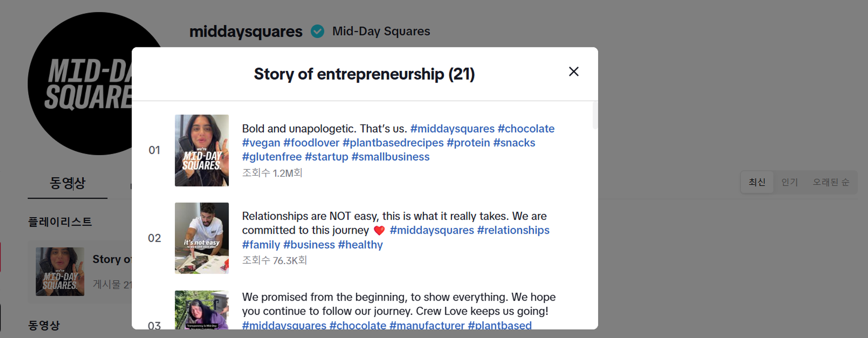Click the middaysquares username heading

coord(246,31)
